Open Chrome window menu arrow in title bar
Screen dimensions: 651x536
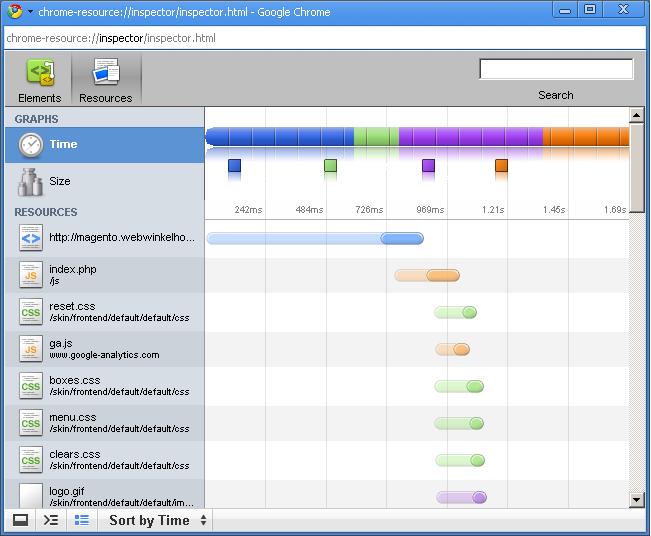pyautogui.click(x=30, y=12)
